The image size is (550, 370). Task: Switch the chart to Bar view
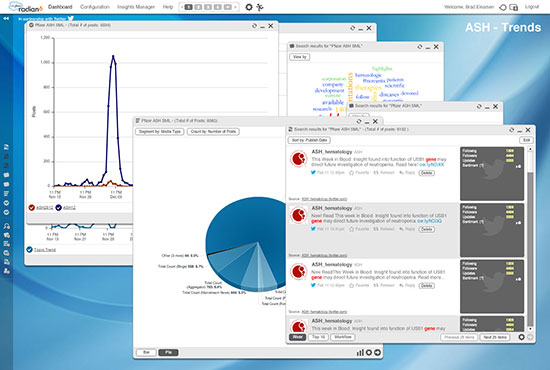point(146,352)
